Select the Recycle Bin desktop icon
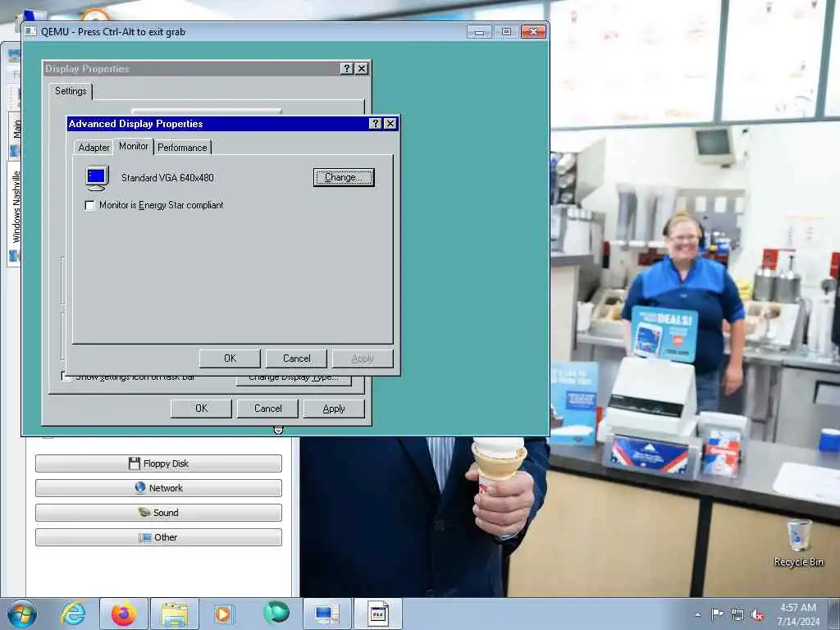The image size is (840, 630). point(799,543)
